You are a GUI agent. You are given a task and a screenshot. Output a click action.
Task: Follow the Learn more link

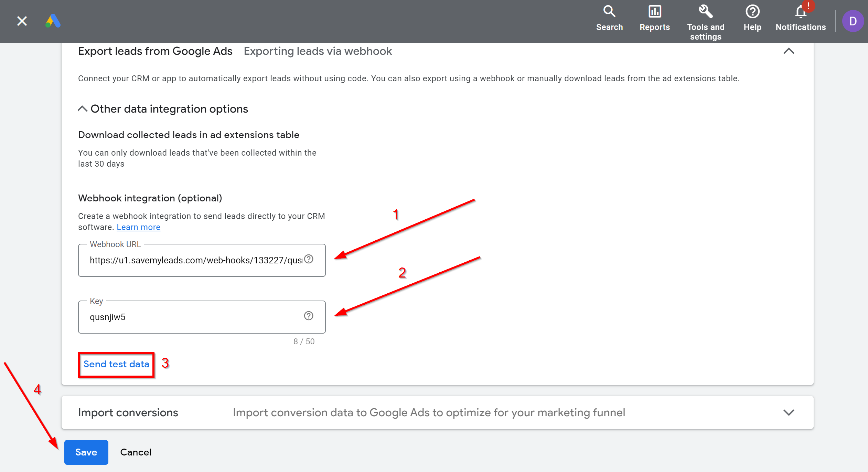[138, 227]
